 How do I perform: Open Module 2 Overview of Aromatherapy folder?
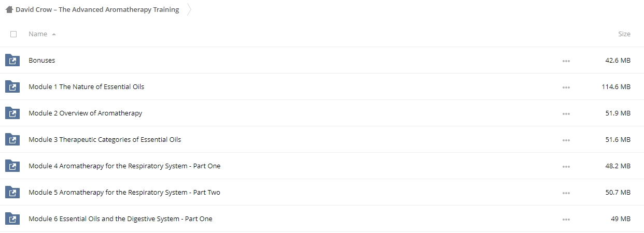click(86, 113)
